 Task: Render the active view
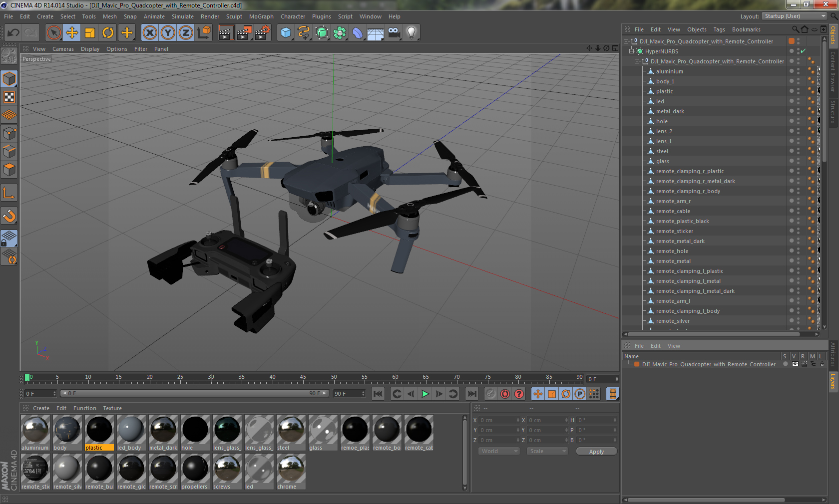[226, 33]
